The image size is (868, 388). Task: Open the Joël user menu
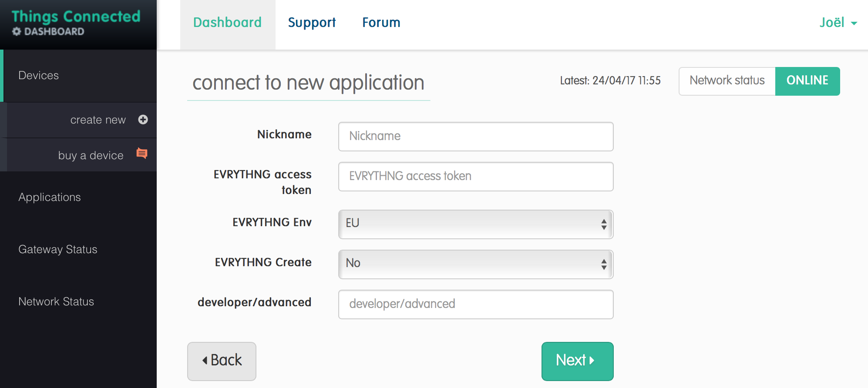pyautogui.click(x=838, y=23)
